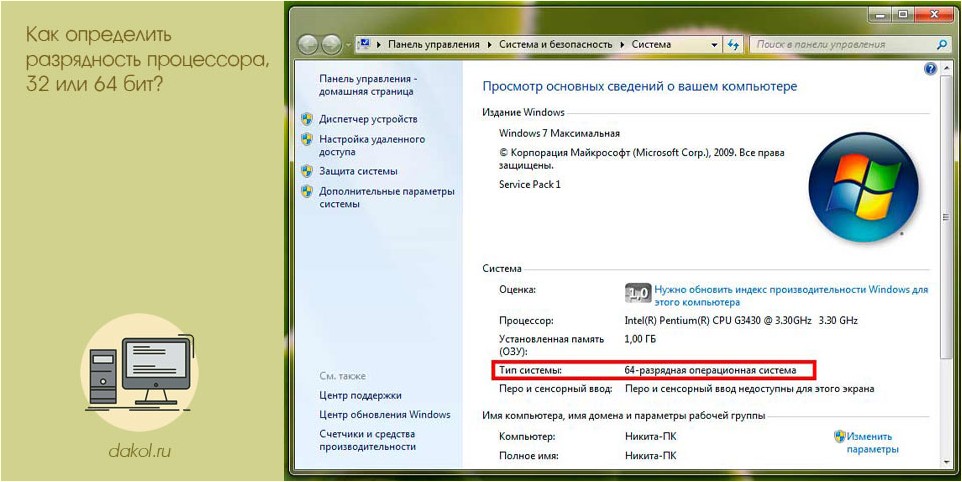Select the Система и безопасность breadcrumb

(x=556, y=45)
